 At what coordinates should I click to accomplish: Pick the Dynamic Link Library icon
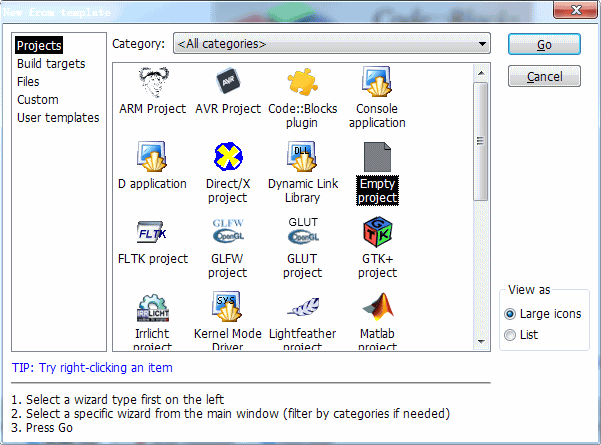point(302,156)
